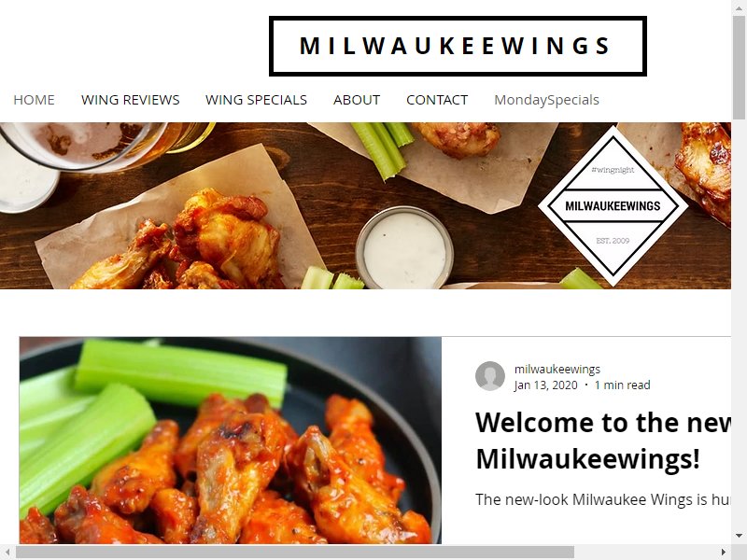The image size is (747, 560).
Task: Click the buffalo wings post thumbnail
Action: click(x=230, y=441)
